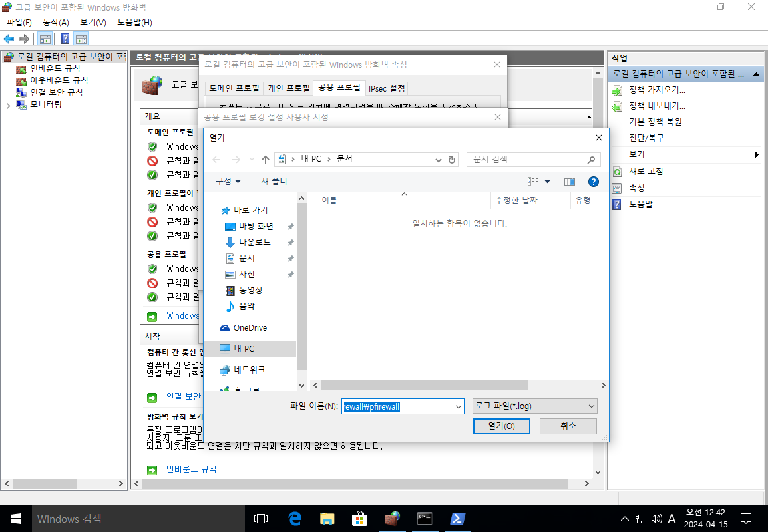Open the view options dropdown arrow
This screenshot has width=768, height=532.
tap(547, 182)
